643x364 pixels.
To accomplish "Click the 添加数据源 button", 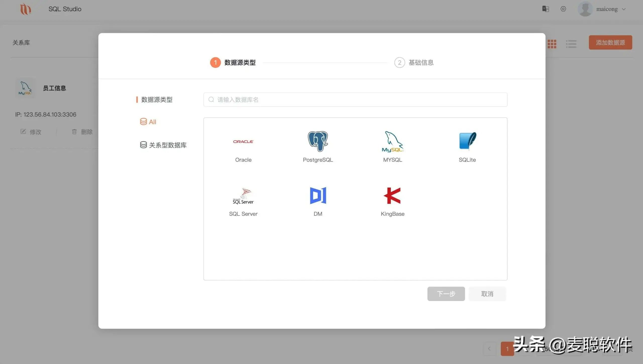I will coord(610,42).
